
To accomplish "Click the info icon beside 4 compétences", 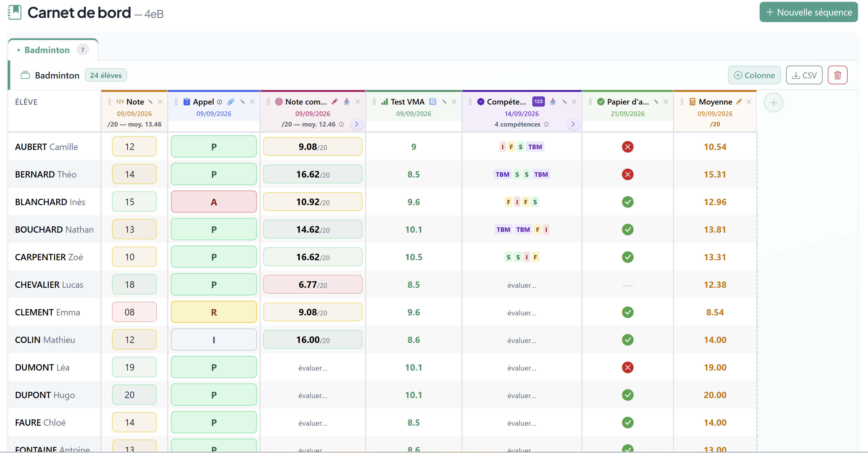I will (546, 124).
